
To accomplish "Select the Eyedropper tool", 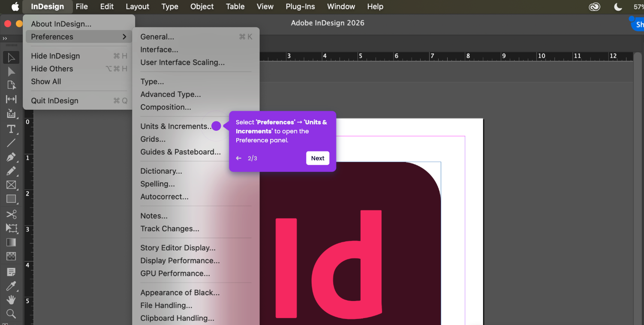I will point(11,286).
